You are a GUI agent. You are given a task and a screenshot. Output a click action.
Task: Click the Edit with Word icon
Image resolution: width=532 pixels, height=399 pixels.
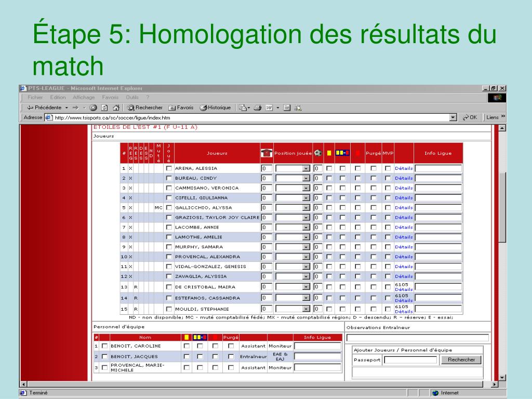click(269, 108)
